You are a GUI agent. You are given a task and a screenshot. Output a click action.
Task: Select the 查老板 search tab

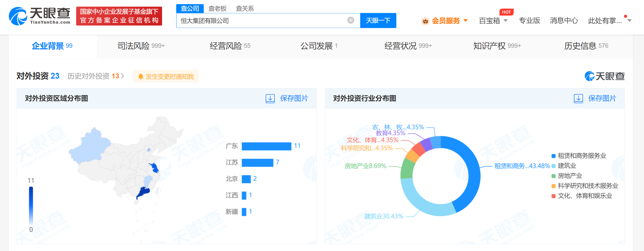[217, 9]
